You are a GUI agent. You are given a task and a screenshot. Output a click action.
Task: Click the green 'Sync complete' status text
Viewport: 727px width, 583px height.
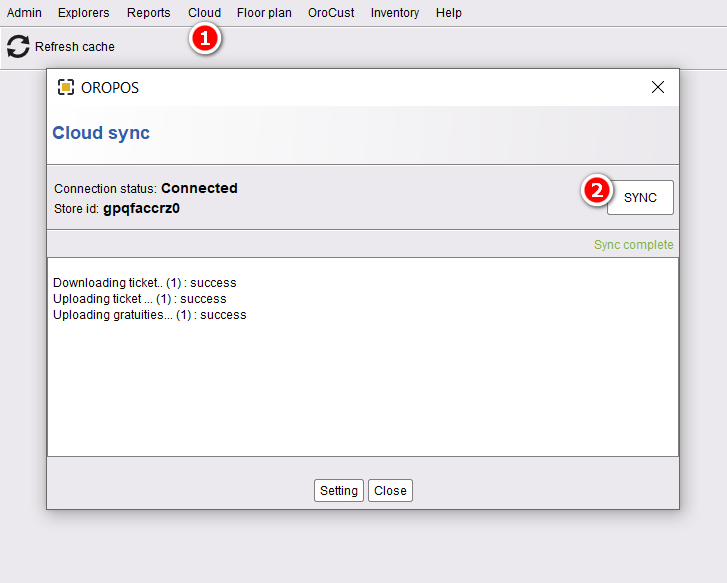pos(633,245)
